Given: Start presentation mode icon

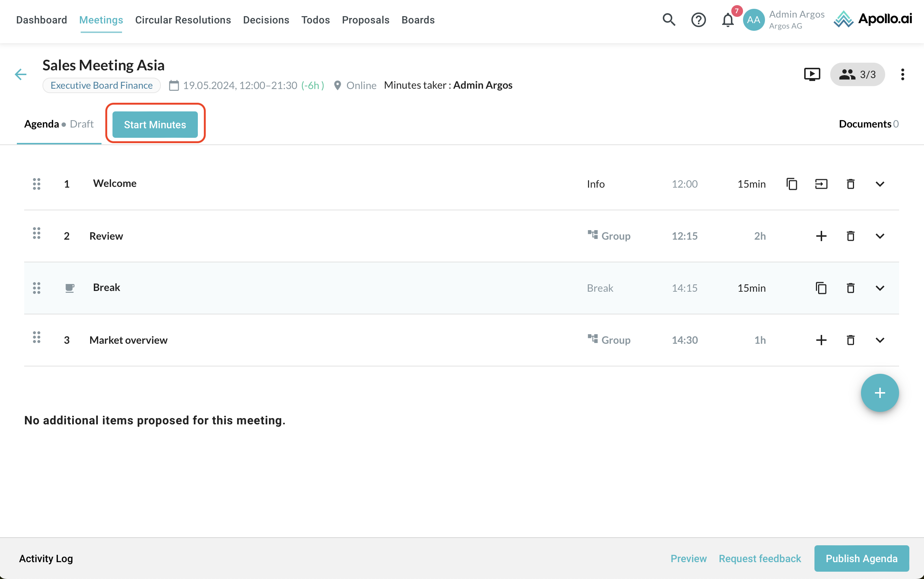Looking at the screenshot, I should tap(812, 74).
